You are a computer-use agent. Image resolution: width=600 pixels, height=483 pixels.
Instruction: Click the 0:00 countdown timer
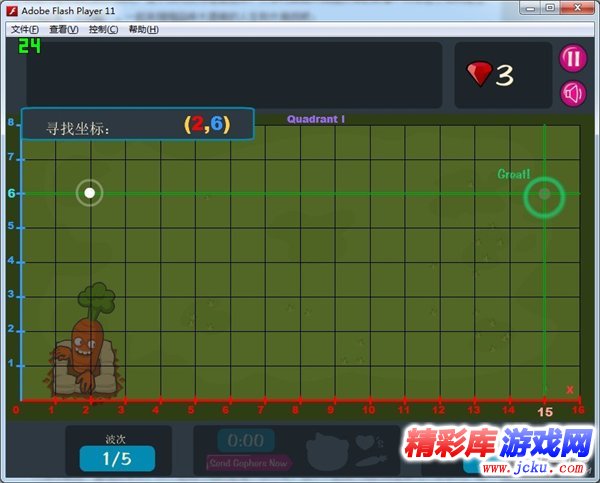click(246, 441)
